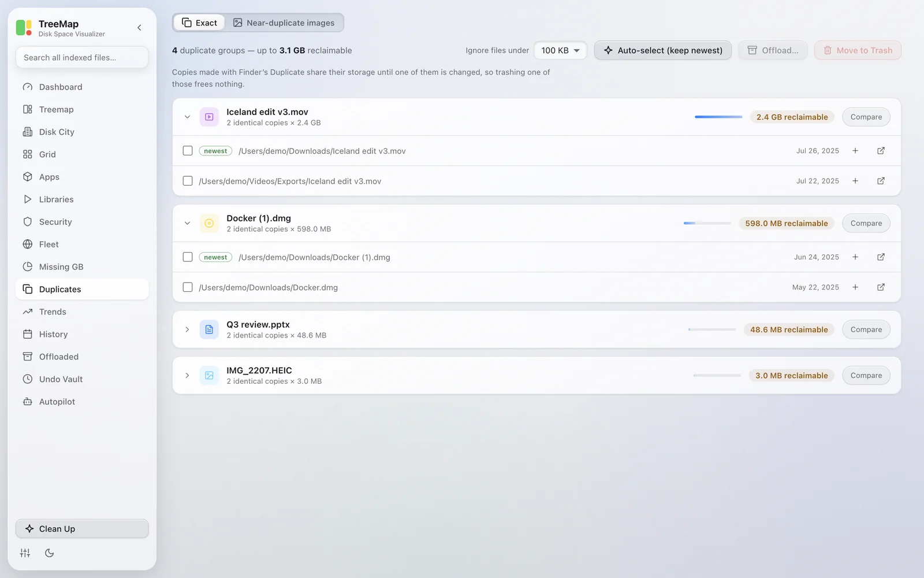This screenshot has width=924, height=578.
Task: Check the Downloads/Iceland edit v3.mov file
Action: click(x=188, y=151)
